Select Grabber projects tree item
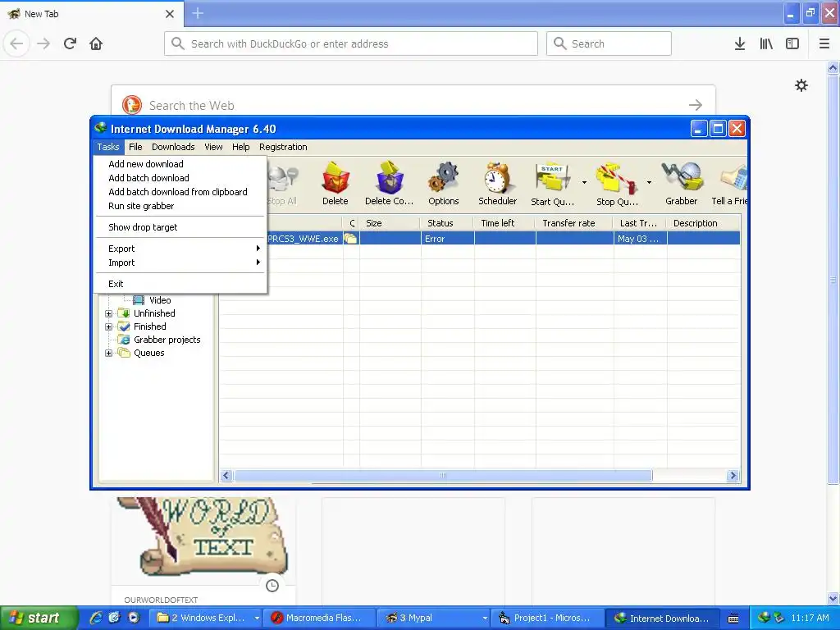This screenshot has height=630, width=840. point(160,340)
